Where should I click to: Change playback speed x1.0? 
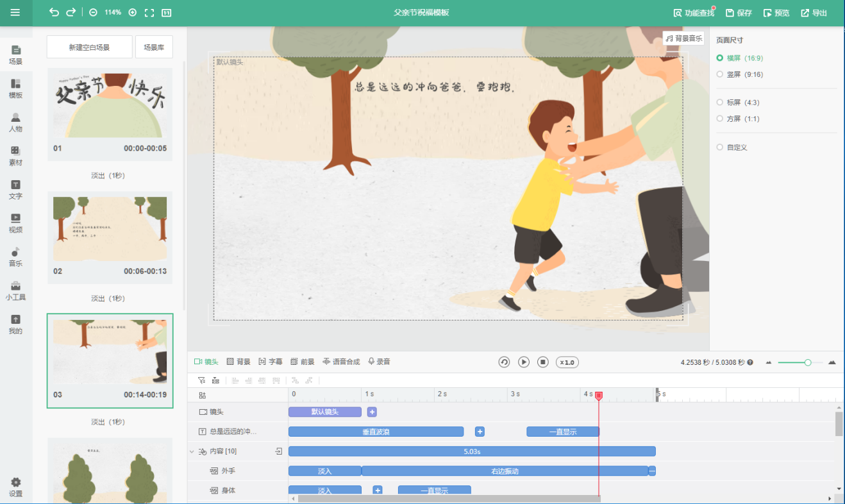tap(567, 362)
